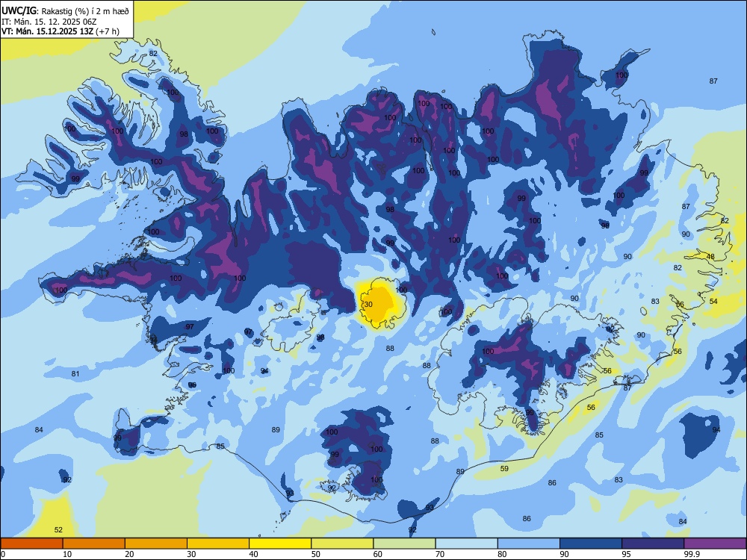The width and height of the screenshot is (747, 560).
Task: Select the purple above-99.9 legend swatch
Action: tap(715, 544)
